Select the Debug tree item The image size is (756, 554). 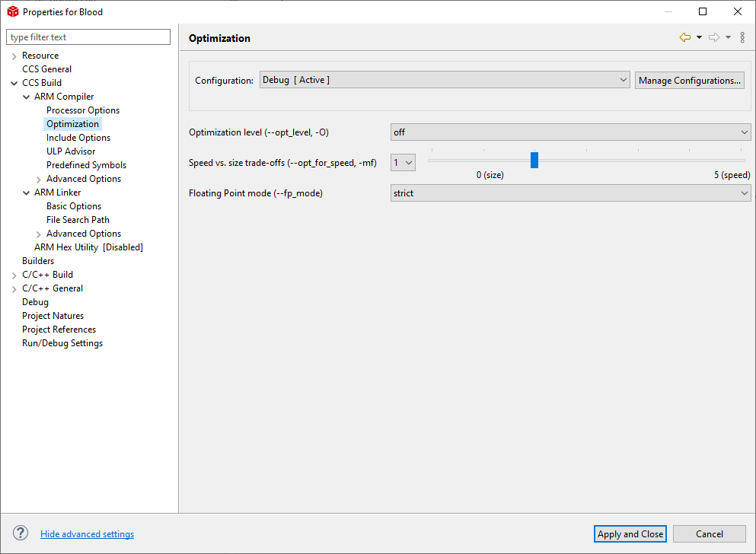35,302
